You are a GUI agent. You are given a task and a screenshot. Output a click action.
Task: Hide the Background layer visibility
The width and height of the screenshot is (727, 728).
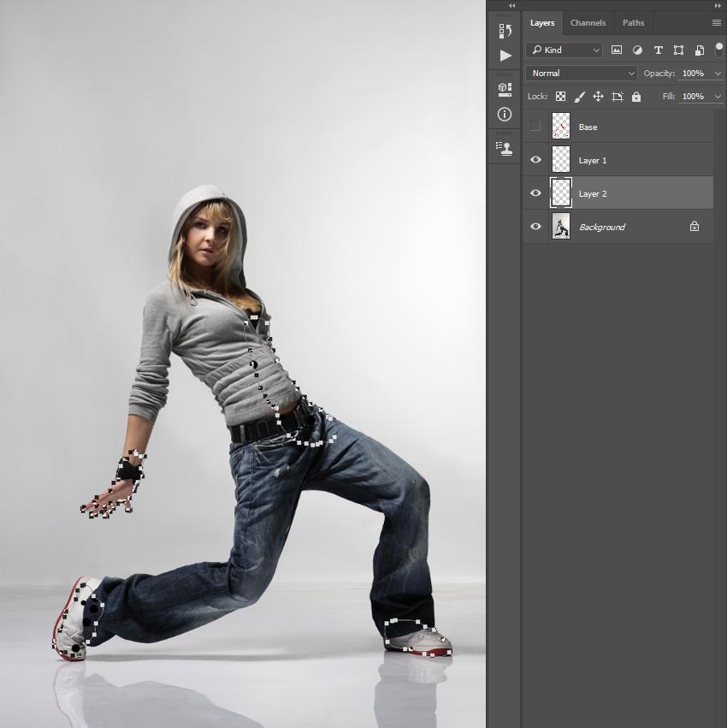(x=535, y=227)
